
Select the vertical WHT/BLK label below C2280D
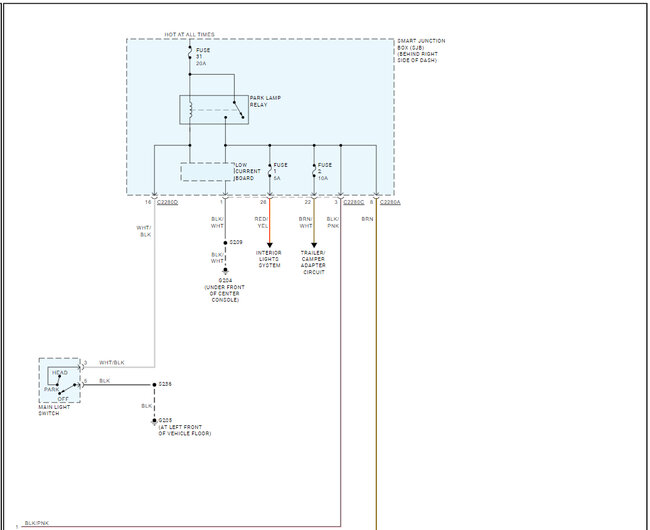coord(144,231)
